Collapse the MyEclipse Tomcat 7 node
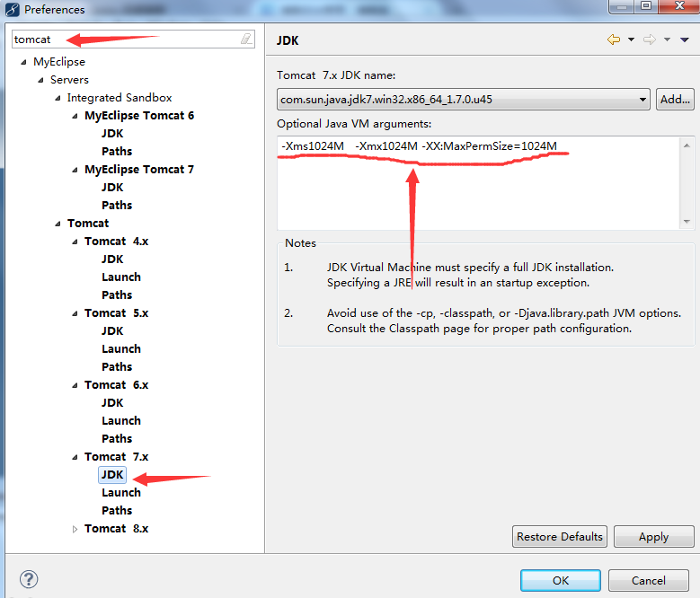Image resolution: width=700 pixels, height=598 pixels. point(75,170)
